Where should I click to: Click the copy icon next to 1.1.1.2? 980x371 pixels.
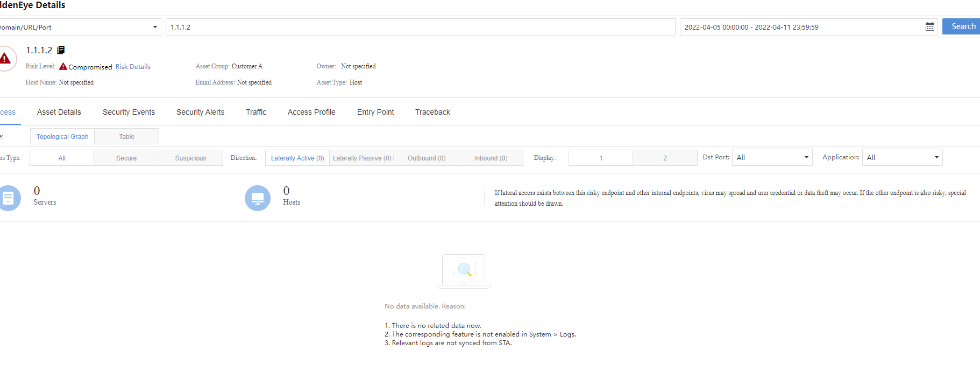[61, 50]
